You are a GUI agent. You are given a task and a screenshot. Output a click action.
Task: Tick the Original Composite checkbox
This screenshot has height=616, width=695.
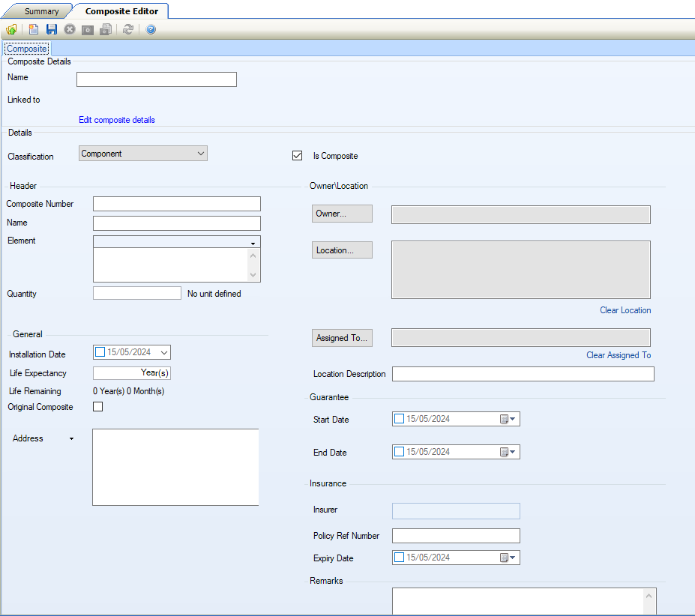[x=97, y=407]
